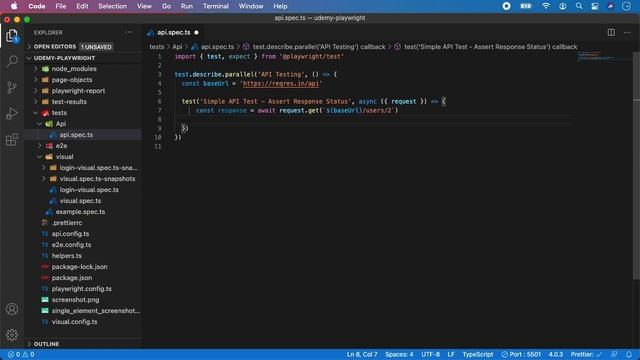This screenshot has height=360, width=640.
Task: Open the Edit menu
Action: click(x=82, y=6)
